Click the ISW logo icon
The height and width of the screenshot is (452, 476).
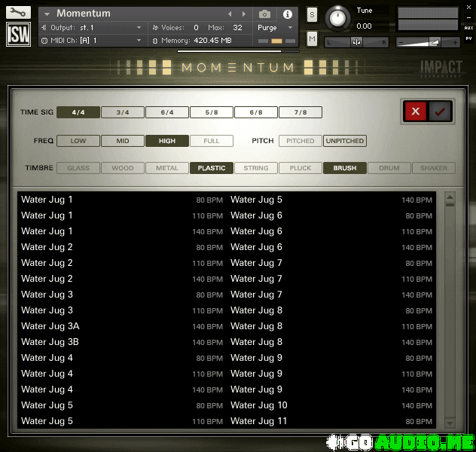pyautogui.click(x=19, y=35)
